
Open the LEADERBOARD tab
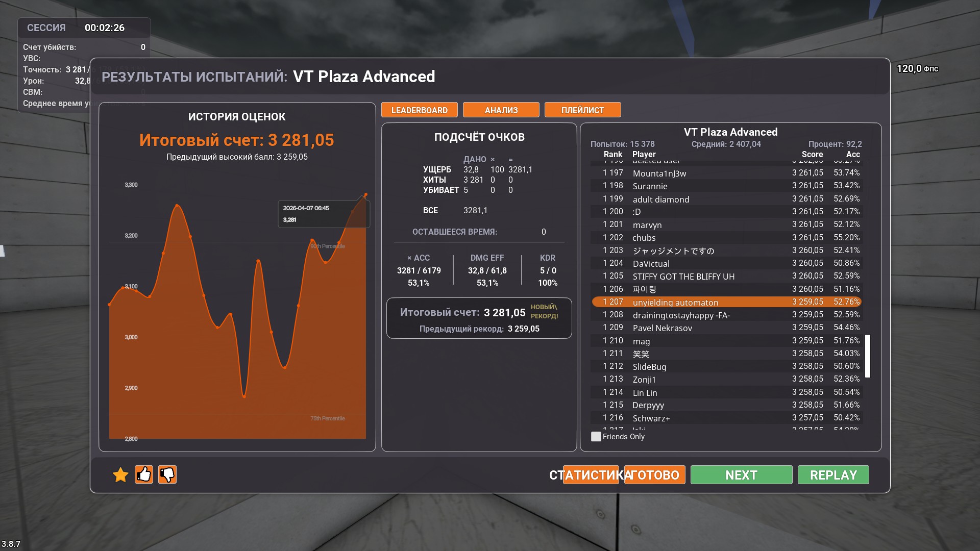point(419,110)
